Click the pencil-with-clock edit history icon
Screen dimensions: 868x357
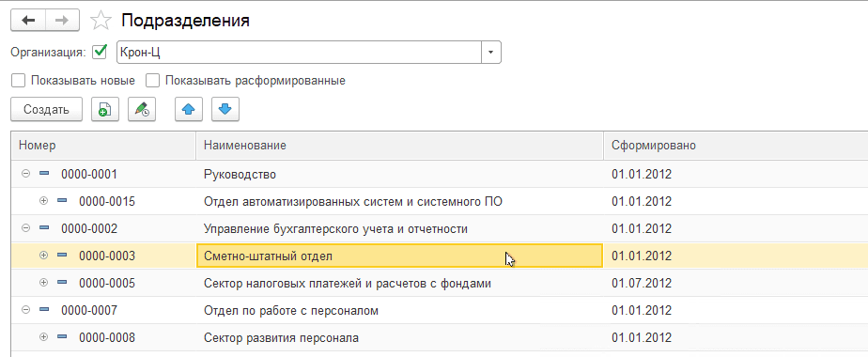[x=142, y=109]
